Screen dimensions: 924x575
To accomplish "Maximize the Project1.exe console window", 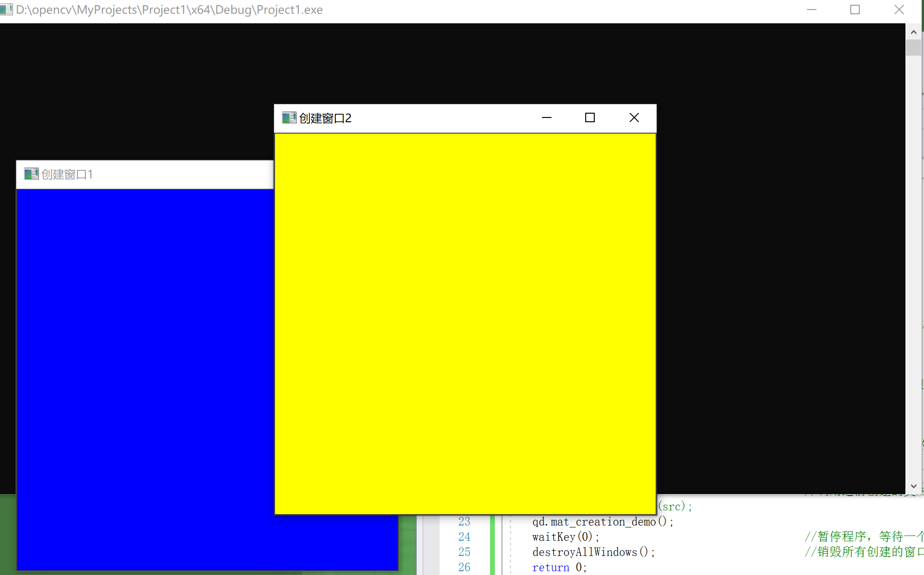I will point(855,10).
